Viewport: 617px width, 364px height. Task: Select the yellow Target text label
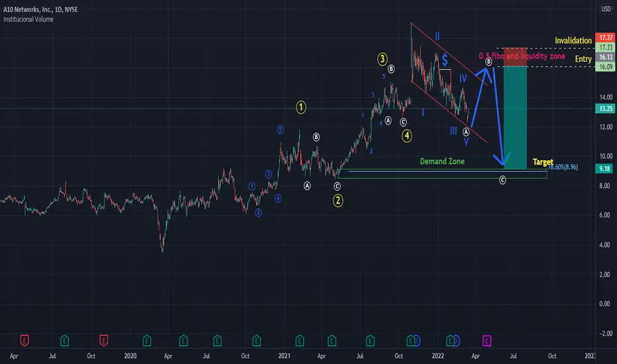coord(543,161)
